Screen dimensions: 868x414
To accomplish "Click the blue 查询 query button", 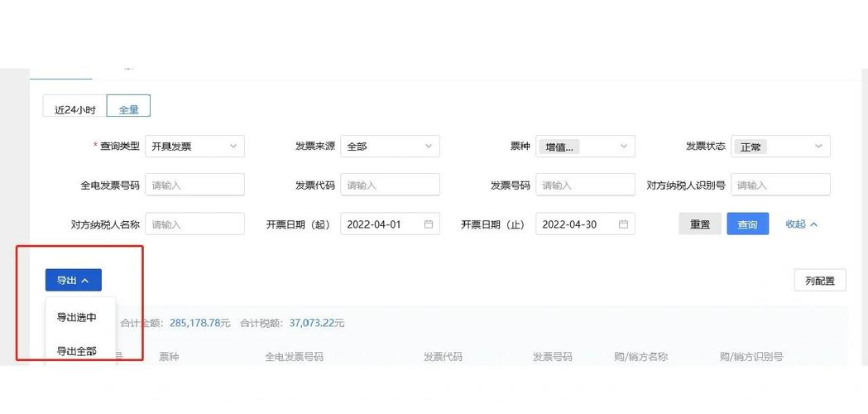I will point(747,224).
